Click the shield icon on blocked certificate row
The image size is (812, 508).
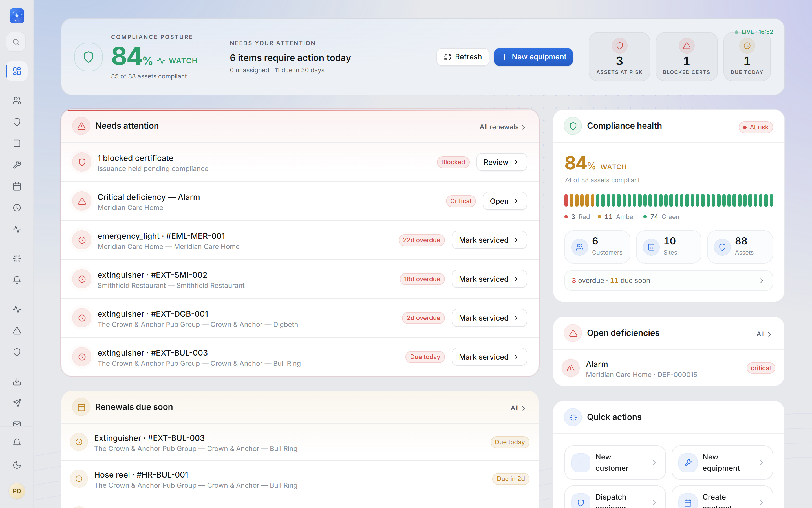[82, 162]
